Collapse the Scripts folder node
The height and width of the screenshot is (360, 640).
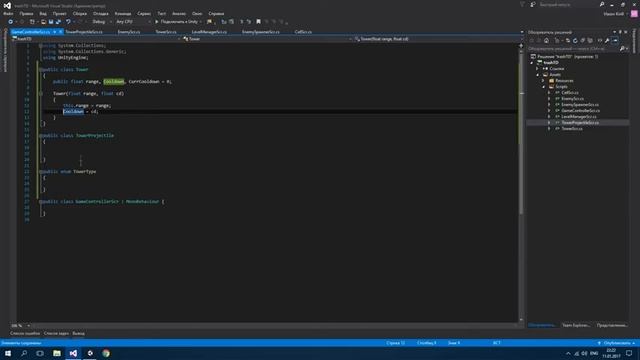[543, 87]
